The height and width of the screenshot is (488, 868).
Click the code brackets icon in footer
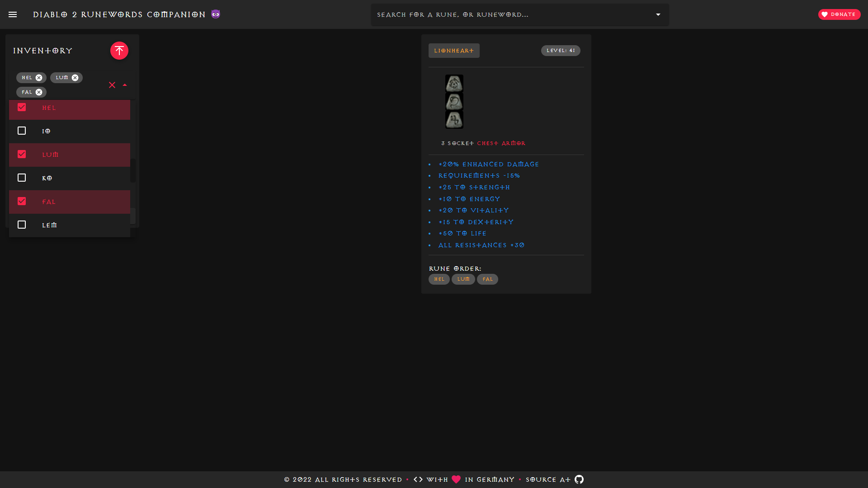418,479
